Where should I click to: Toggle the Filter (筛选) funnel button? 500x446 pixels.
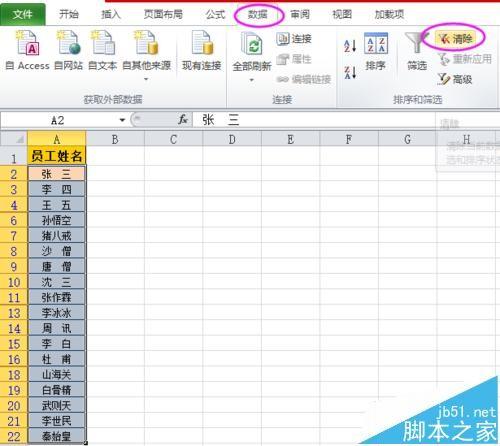[417, 51]
